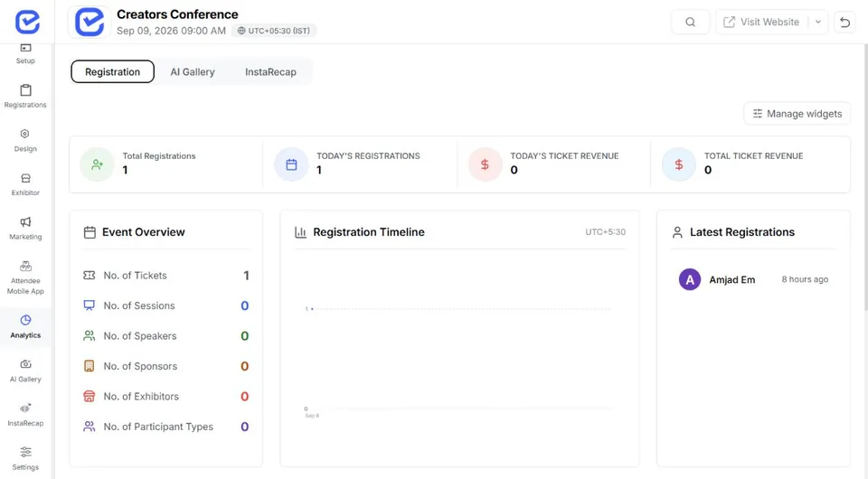This screenshot has height=479, width=868.
Task: Open InstaRecap from the sidebar
Action: coord(25,416)
